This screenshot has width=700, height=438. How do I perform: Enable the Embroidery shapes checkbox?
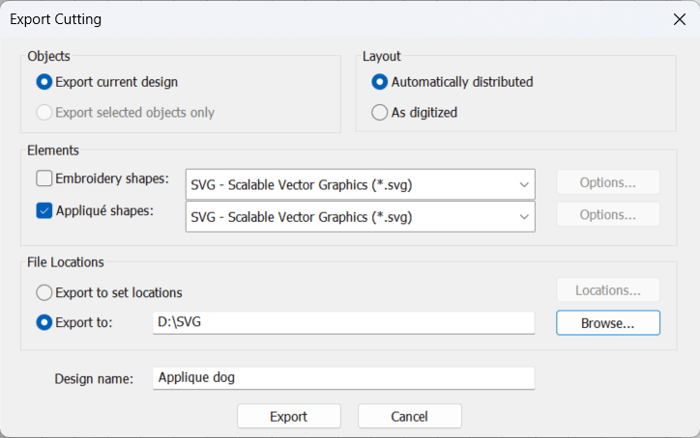tap(44, 180)
